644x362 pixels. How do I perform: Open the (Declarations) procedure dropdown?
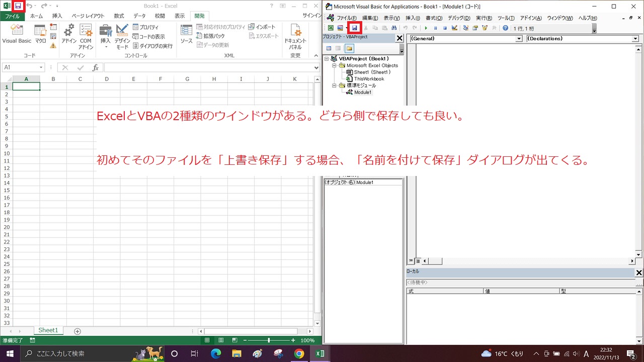point(635,39)
